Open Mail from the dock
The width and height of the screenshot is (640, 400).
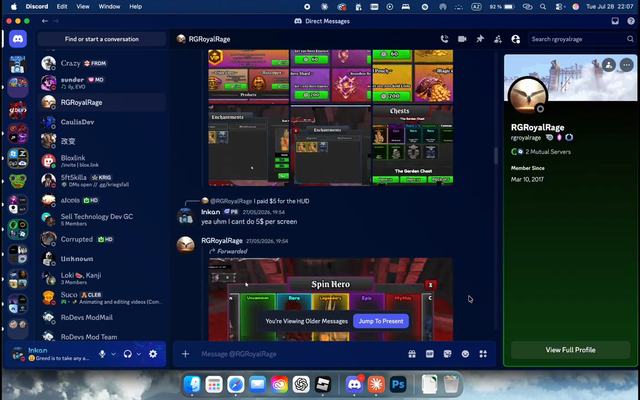point(258,384)
